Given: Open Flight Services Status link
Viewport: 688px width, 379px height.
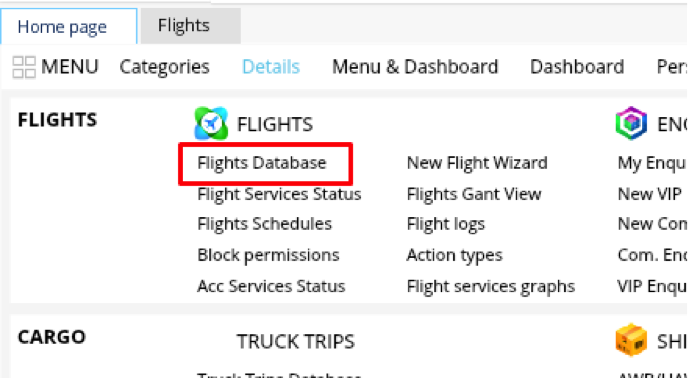Looking at the screenshot, I should [280, 194].
